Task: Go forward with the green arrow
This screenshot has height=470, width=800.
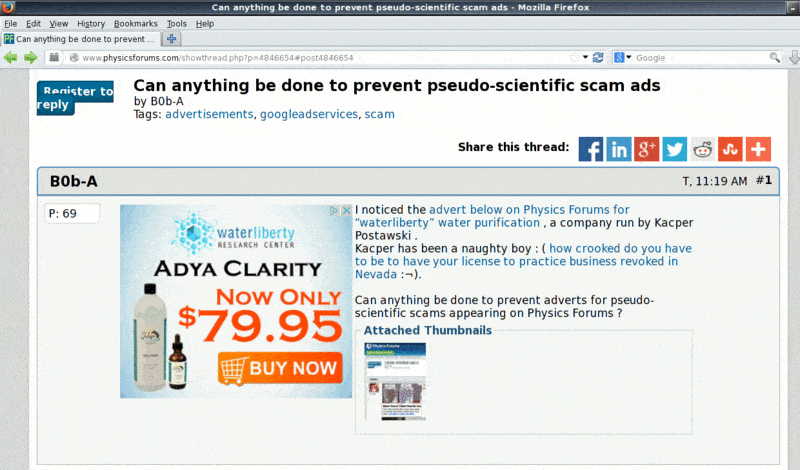Action: tap(31, 58)
